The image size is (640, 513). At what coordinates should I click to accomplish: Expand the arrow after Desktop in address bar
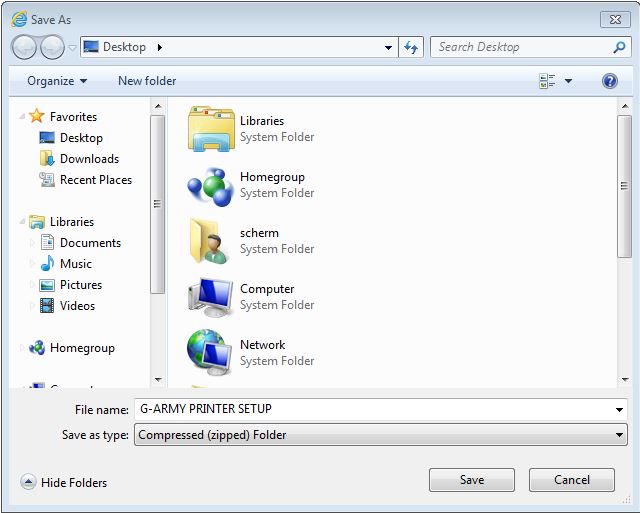(x=160, y=47)
